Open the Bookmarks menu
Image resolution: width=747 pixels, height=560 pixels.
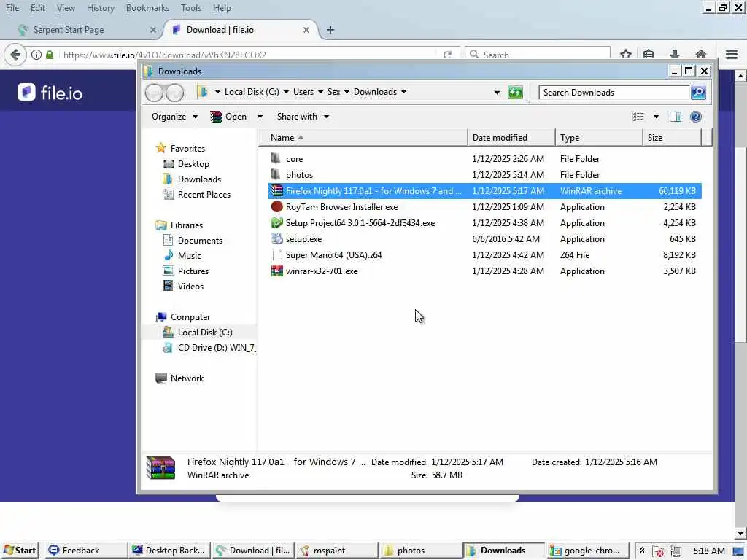pos(147,8)
